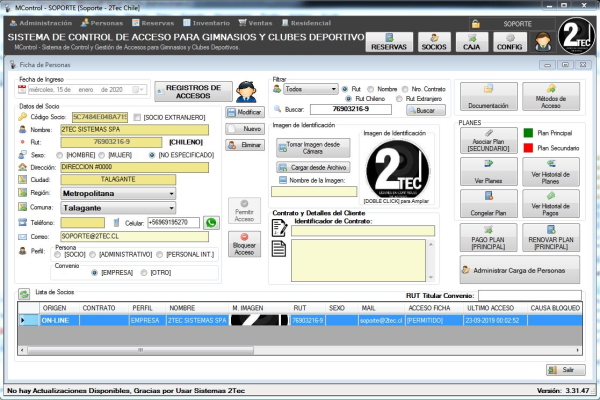Click PAGO PLAN [PRINCIPAL]

489,238
